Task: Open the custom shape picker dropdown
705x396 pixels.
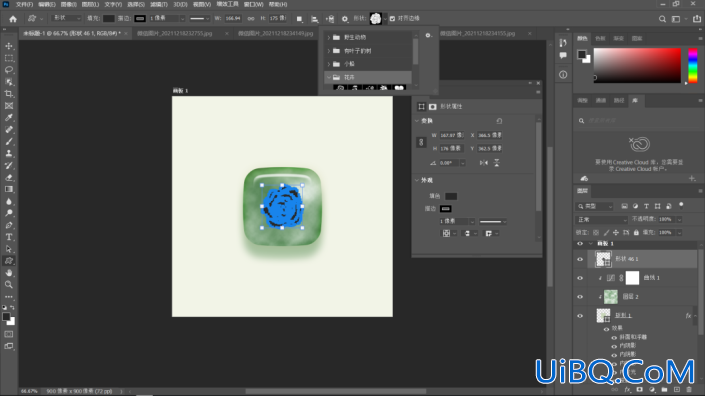Action: coord(385,19)
